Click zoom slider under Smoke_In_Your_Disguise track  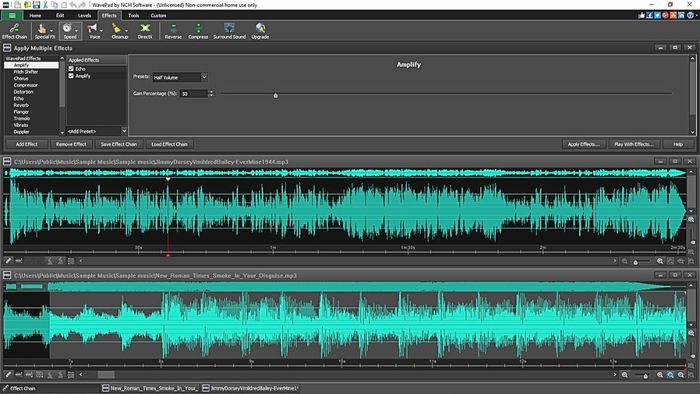(645, 376)
